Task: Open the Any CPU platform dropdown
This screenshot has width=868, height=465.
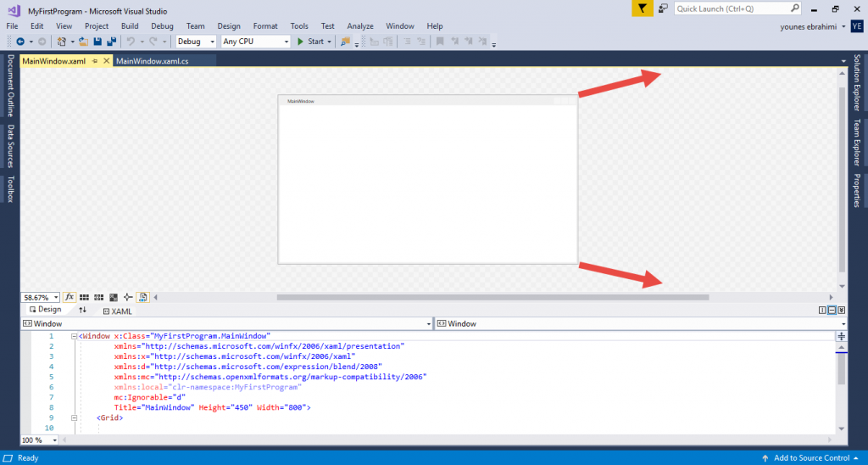Action: click(254, 42)
